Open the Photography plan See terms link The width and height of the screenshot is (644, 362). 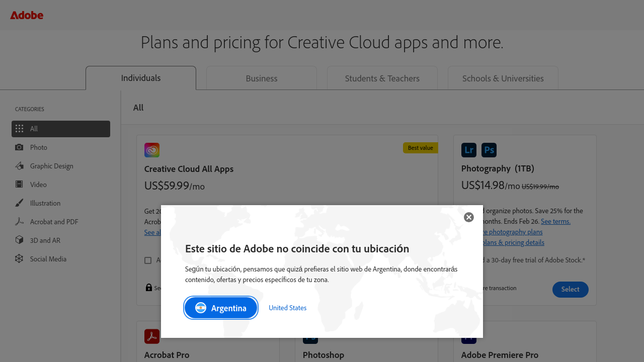coord(555,221)
